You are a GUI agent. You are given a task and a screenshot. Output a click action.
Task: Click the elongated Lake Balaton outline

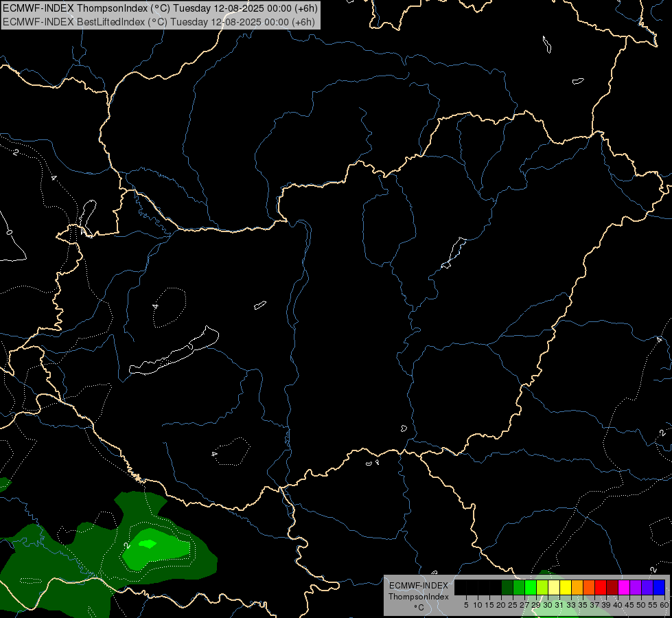pyautogui.click(x=174, y=352)
